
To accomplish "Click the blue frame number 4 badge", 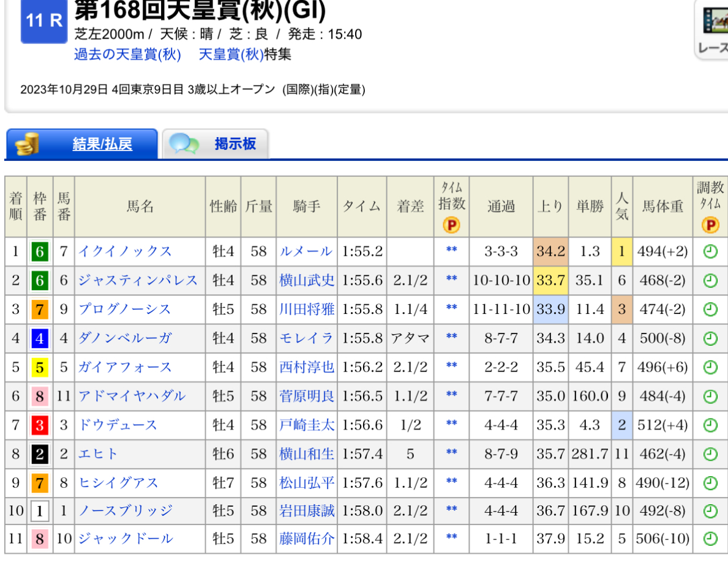I will (40, 338).
